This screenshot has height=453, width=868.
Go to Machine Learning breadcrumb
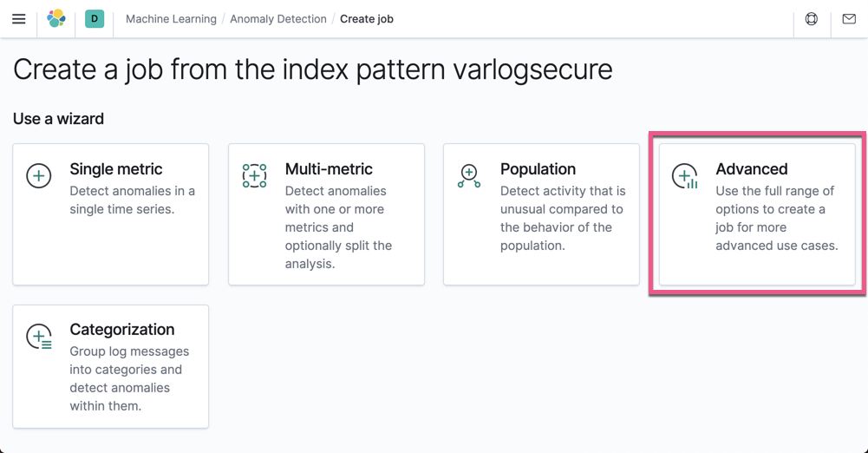pos(171,19)
